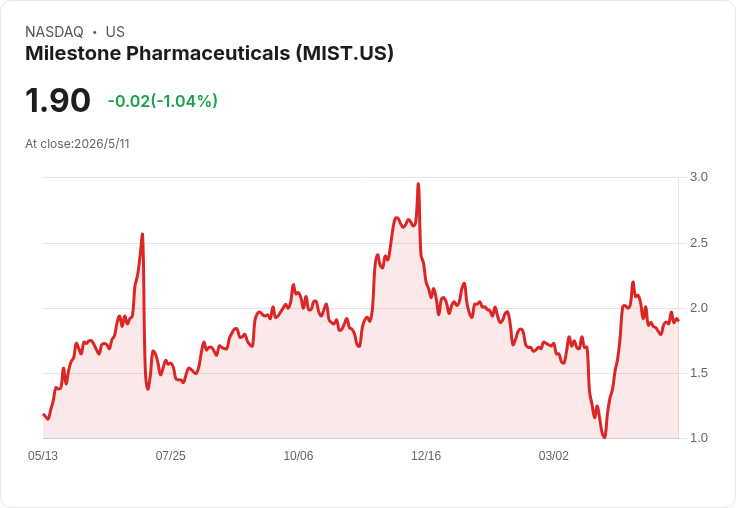Click the 05/13 date axis label
This screenshot has height=508, width=736.
43,455
